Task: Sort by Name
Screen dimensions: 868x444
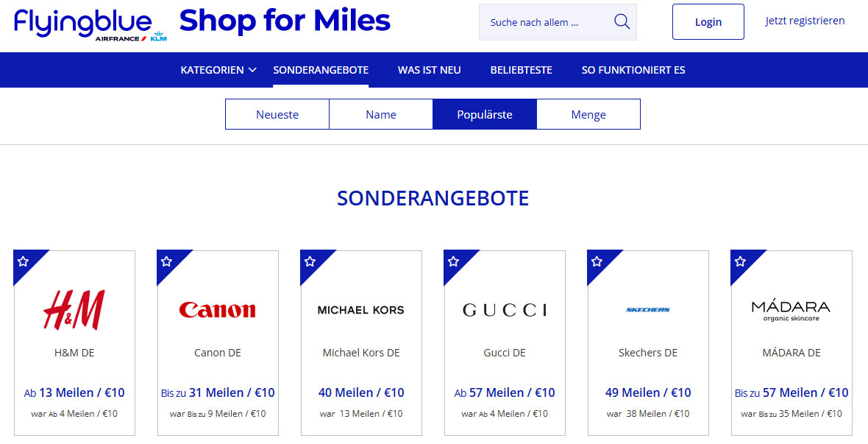Action: coord(381,114)
